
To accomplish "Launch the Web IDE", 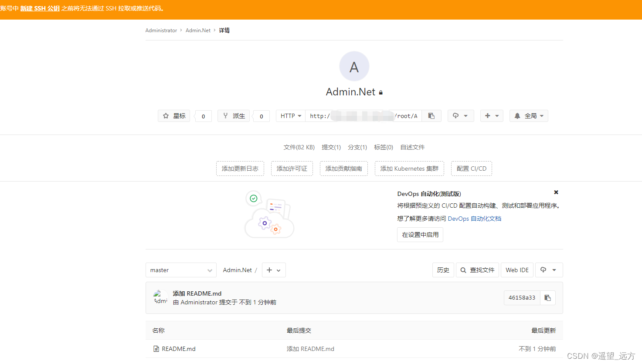I will pos(517,270).
